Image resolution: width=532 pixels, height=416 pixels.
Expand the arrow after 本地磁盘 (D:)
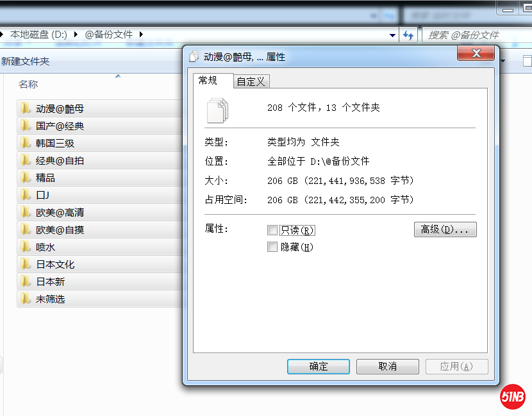click(x=76, y=34)
